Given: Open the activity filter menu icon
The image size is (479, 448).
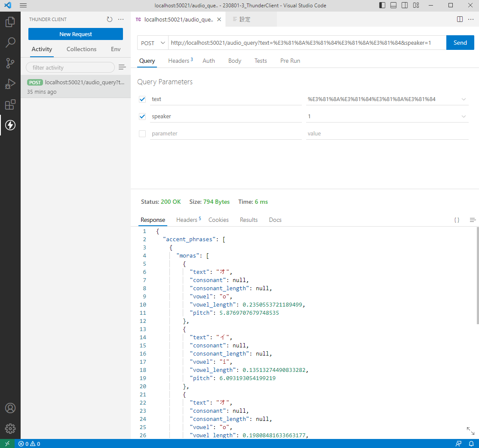Looking at the screenshot, I should (x=122, y=67).
